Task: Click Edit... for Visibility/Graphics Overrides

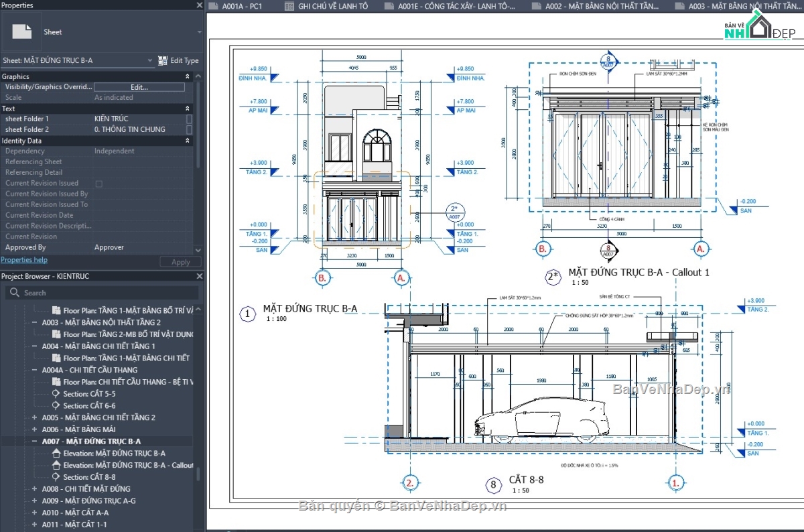Action: 138,86
